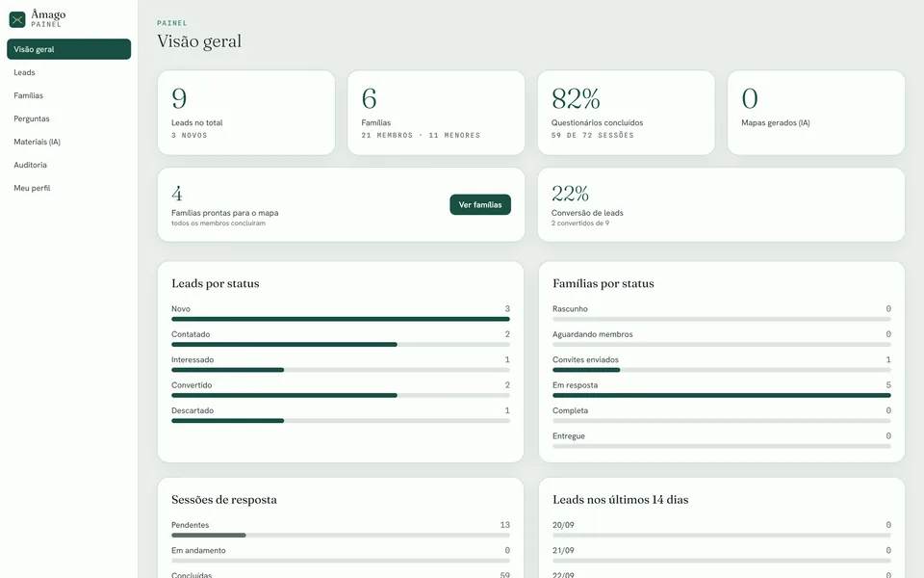
Task: Click the 'Entregue' status label
Action: point(569,435)
